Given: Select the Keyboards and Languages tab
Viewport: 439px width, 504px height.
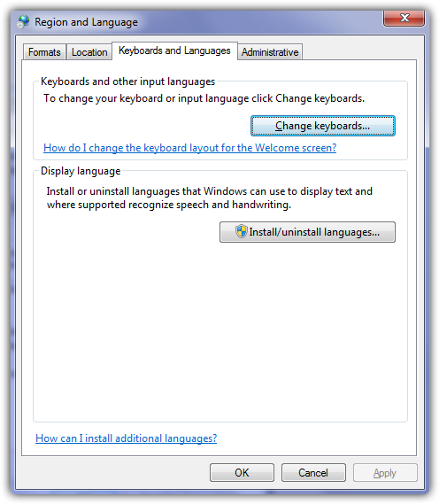Looking at the screenshot, I should [x=174, y=50].
